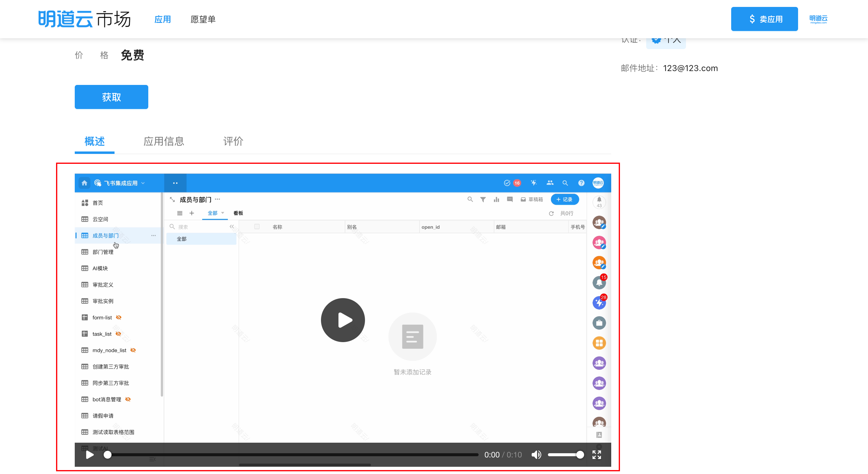Toggle hidden-eye icon beside form-list
868x474 pixels.
119,317
